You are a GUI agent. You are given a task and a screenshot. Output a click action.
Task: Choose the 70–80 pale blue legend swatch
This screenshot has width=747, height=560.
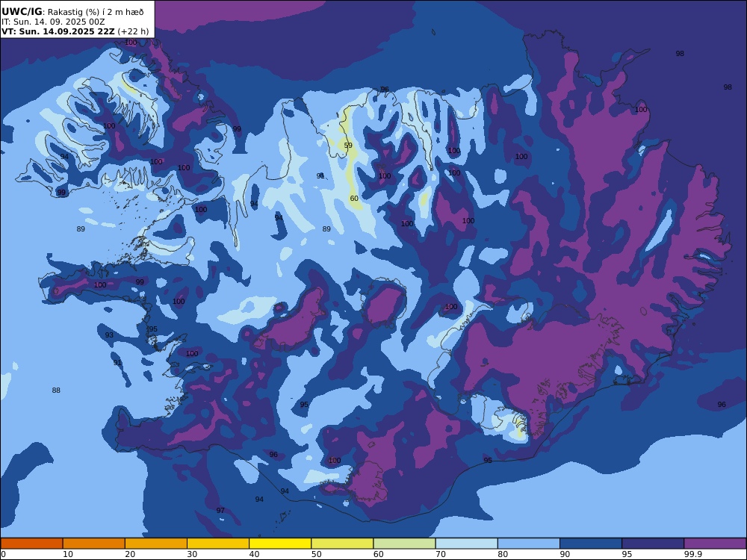tap(467, 544)
